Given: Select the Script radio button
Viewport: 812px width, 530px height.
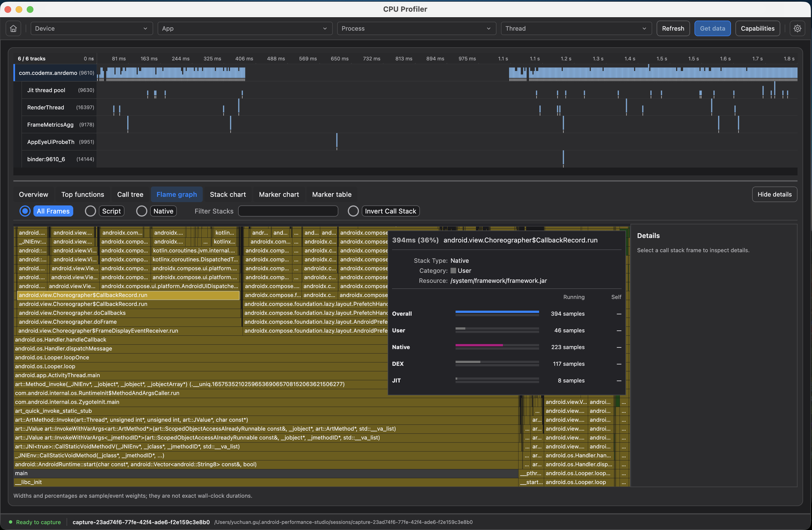Looking at the screenshot, I should point(91,211).
